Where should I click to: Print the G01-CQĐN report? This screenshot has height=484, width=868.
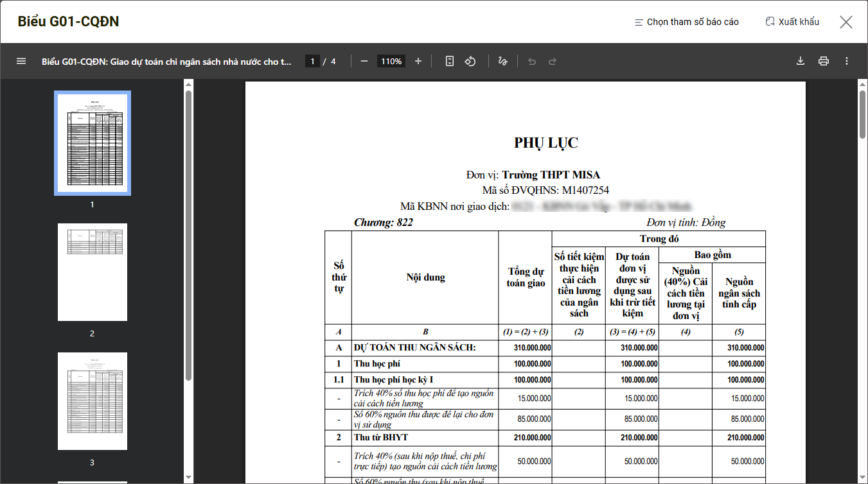(x=824, y=61)
